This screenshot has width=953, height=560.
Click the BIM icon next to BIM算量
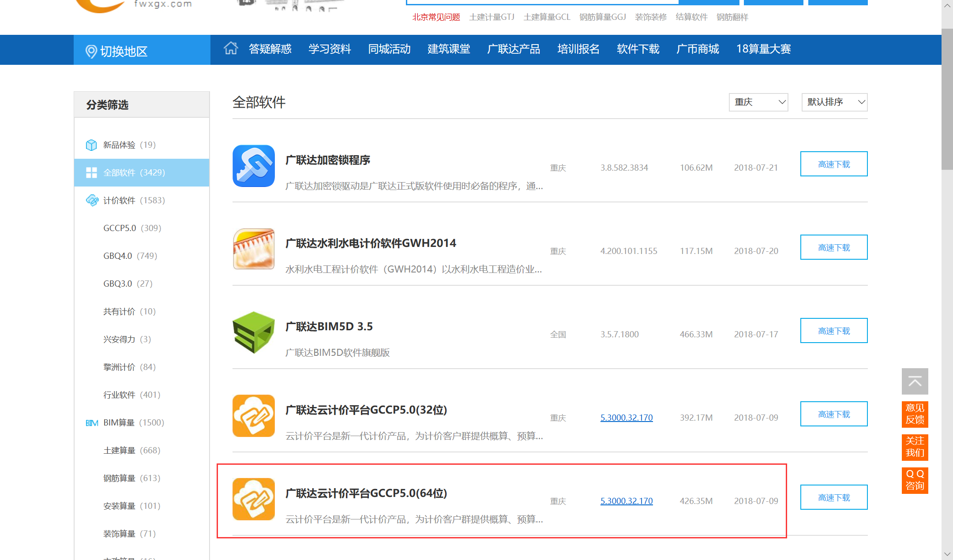pos(92,423)
